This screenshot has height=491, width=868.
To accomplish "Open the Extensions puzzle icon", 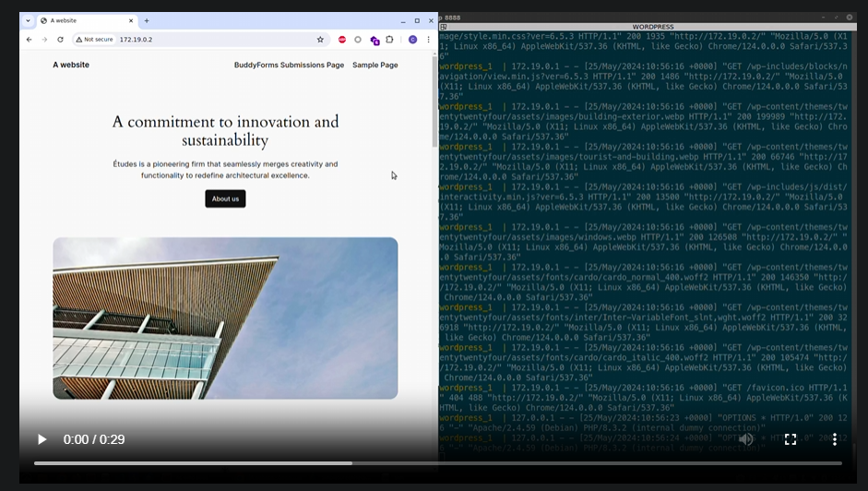I will click(x=389, y=40).
